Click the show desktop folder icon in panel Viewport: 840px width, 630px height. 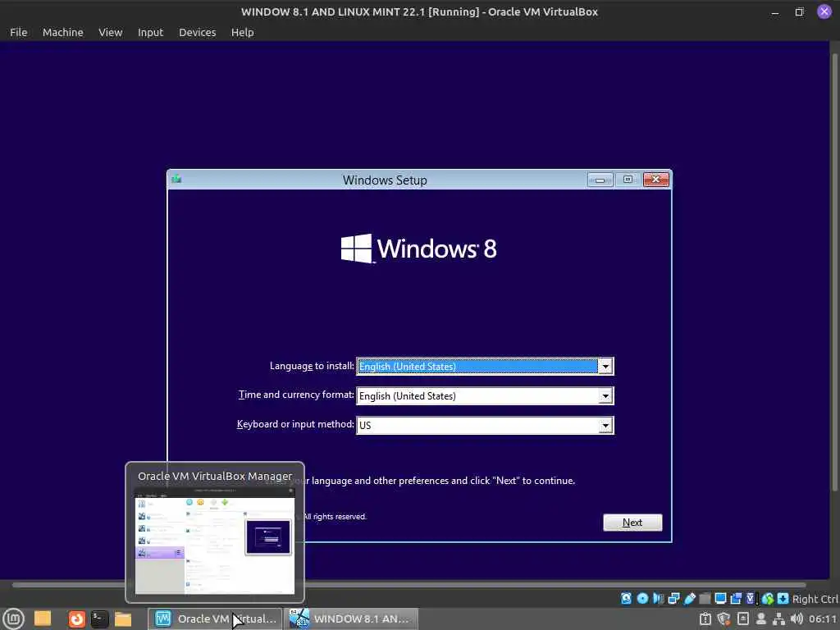click(x=43, y=619)
